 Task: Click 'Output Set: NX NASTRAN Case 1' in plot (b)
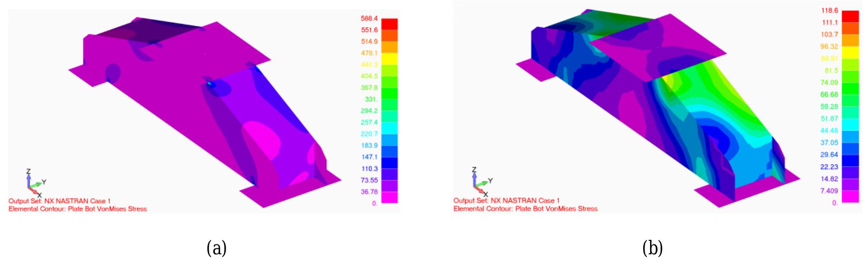pos(506,200)
